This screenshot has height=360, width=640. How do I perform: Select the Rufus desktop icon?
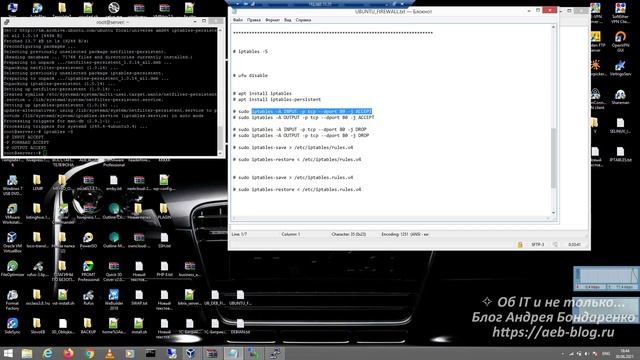88,298
